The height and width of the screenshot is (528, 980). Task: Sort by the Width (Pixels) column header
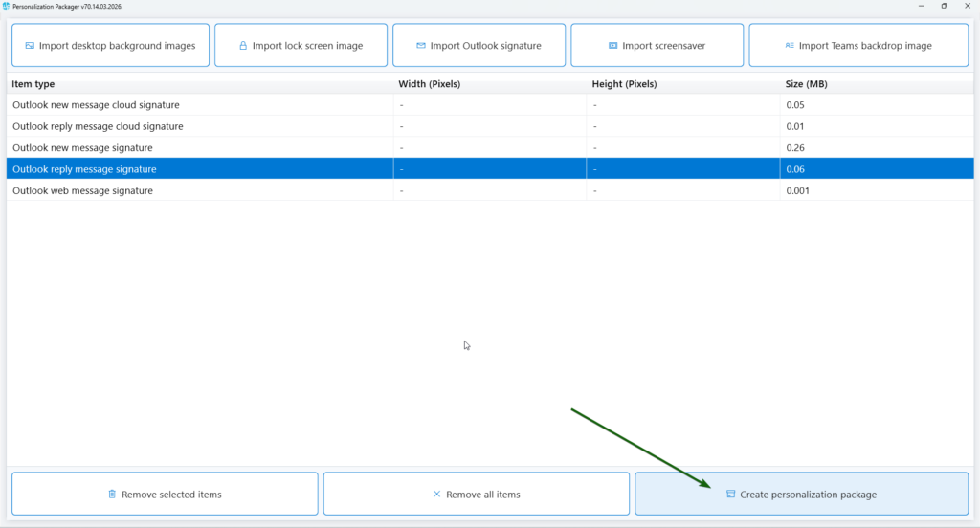(430, 84)
